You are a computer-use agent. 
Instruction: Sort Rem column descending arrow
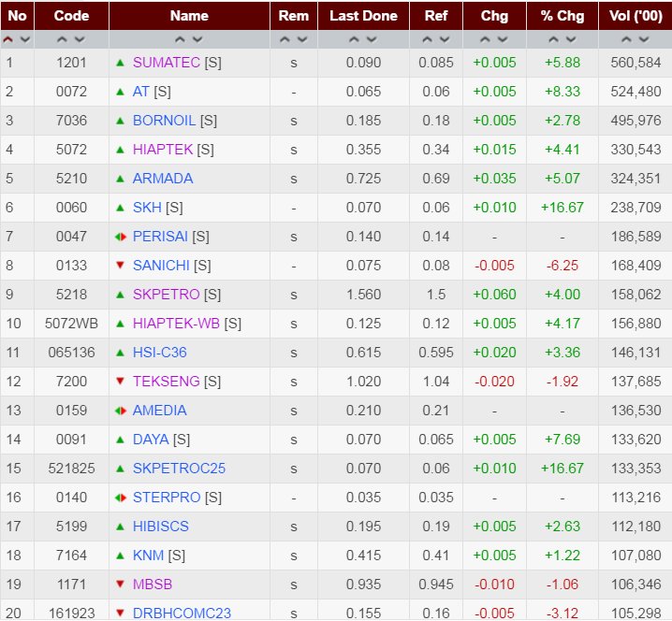pos(302,40)
